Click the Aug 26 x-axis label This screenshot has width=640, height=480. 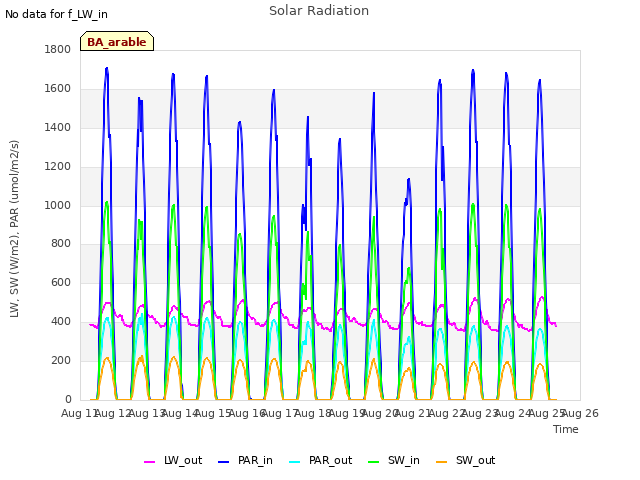coord(580,413)
